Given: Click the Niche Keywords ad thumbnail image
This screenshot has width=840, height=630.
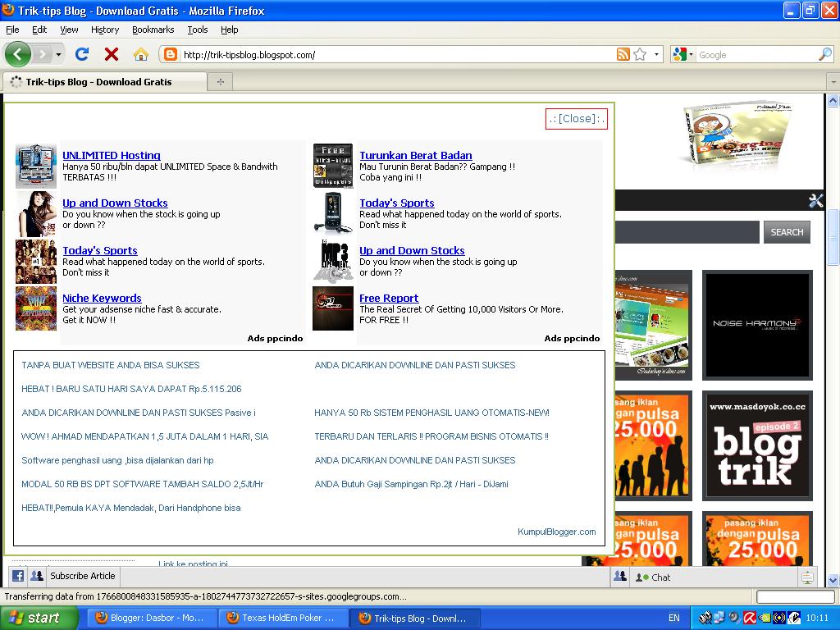Looking at the screenshot, I should [x=36, y=308].
